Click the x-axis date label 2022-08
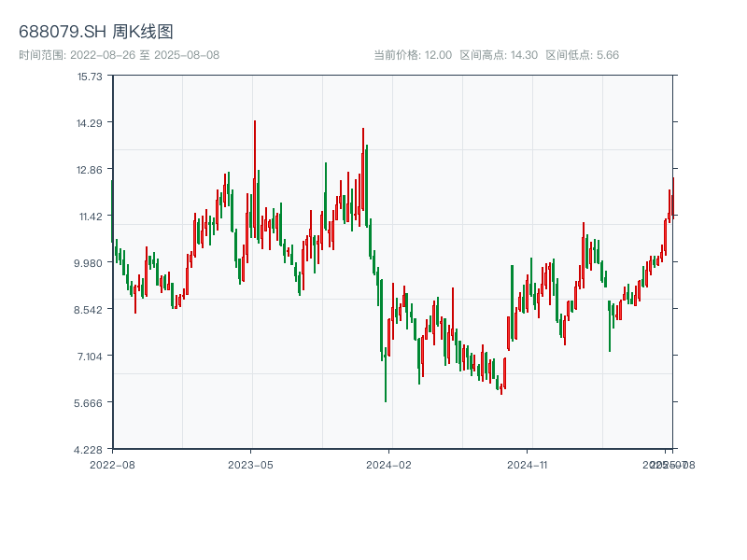The width and height of the screenshot is (747, 560). [112, 465]
